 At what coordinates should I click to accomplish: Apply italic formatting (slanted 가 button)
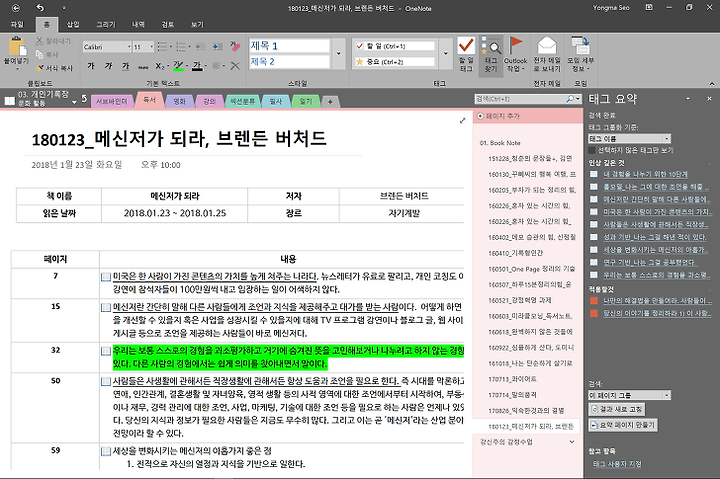tap(108, 66)
